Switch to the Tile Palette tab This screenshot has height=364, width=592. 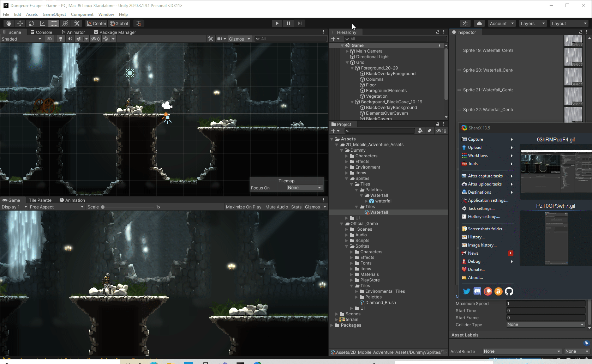click(x=40, y=200)
